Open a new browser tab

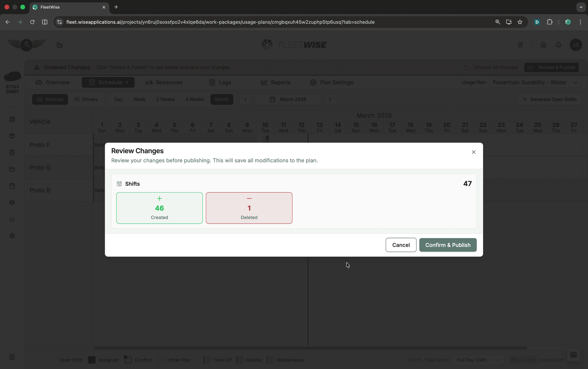click(x=116, y=7)
